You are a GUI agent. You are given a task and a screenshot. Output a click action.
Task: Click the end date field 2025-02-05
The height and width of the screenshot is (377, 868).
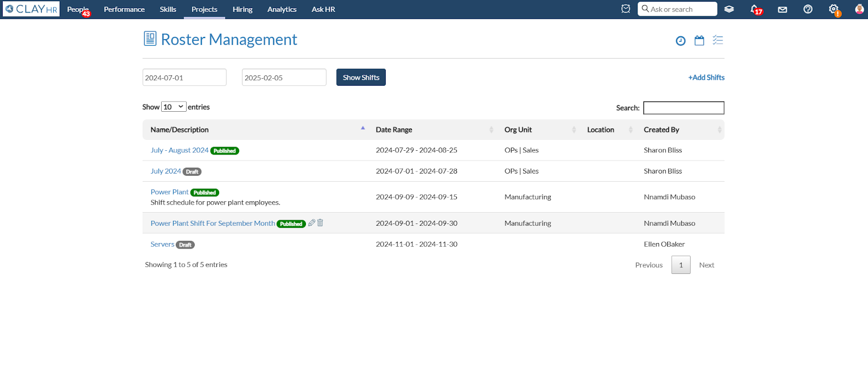[284, 77]
